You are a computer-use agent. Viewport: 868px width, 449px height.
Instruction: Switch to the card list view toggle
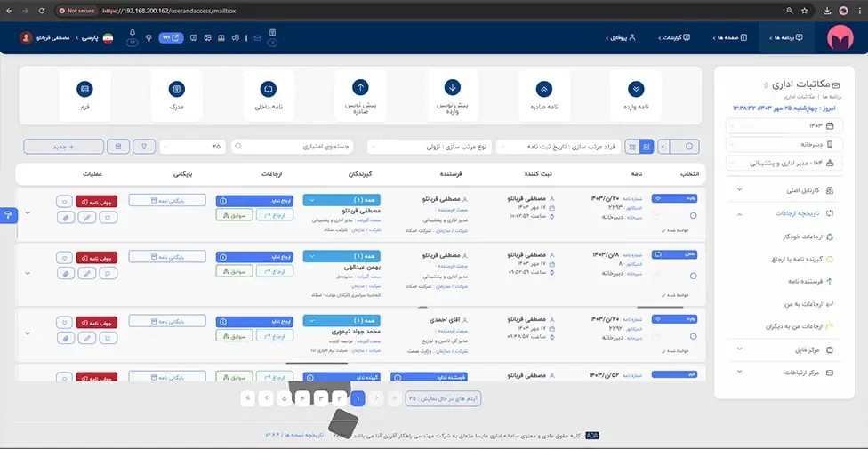point(647,147)
